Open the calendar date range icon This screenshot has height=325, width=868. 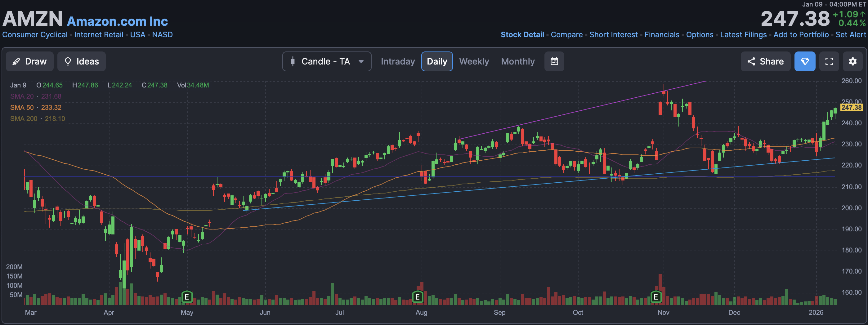pos(554,61)
